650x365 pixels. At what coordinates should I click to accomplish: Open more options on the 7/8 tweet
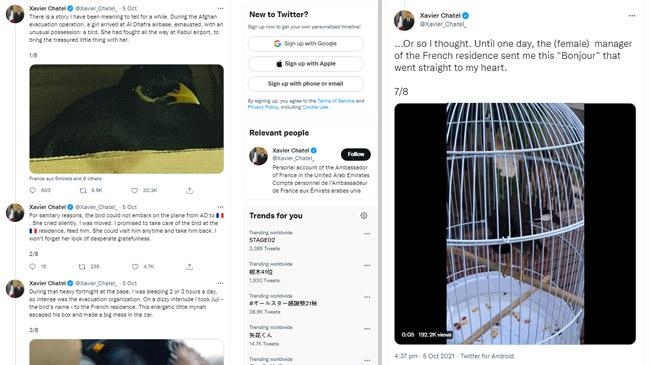pos(632,16)
